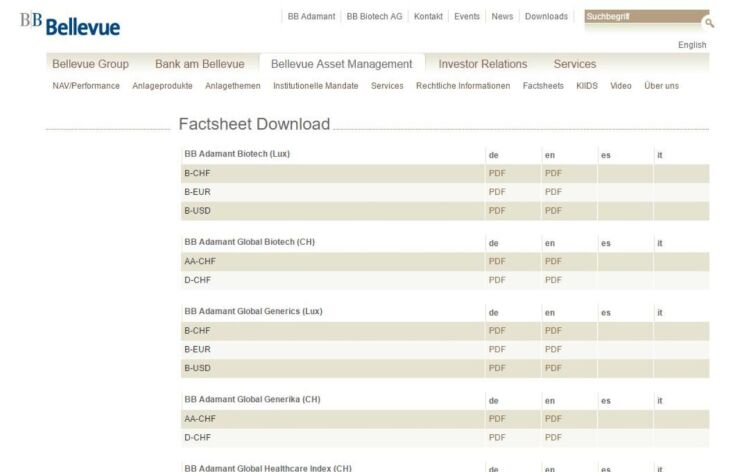Download German PDF for Biotech (Lux) B-CHF
Image resolution: width=756 pixels, height=472 pixels.
click(x=497, y=173)
